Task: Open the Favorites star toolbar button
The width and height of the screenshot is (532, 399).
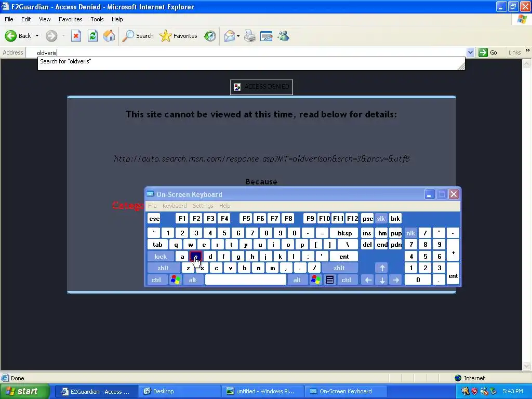Action: (x=179, y=36)
